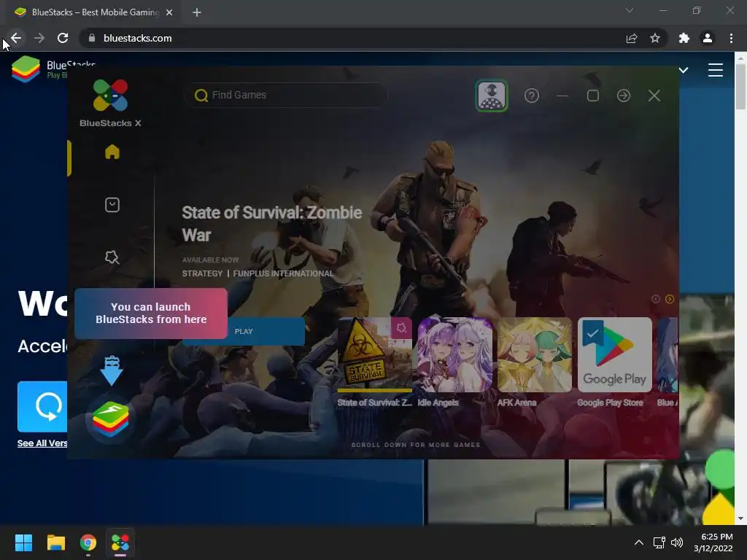Open the BlueStacks X home sidebar icon

pyautogui.click(x=112, y=152)
